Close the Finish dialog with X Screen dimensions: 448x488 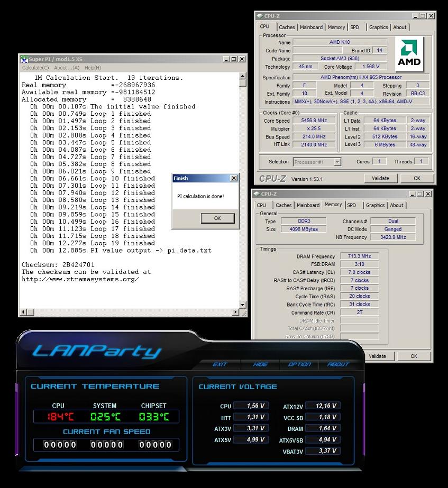234,178
